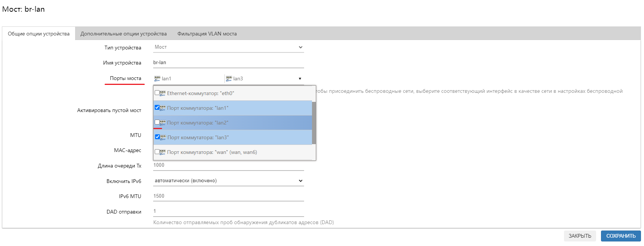
Task: Click the lan1 port icon in selected ports
Action: click(157, 78)
